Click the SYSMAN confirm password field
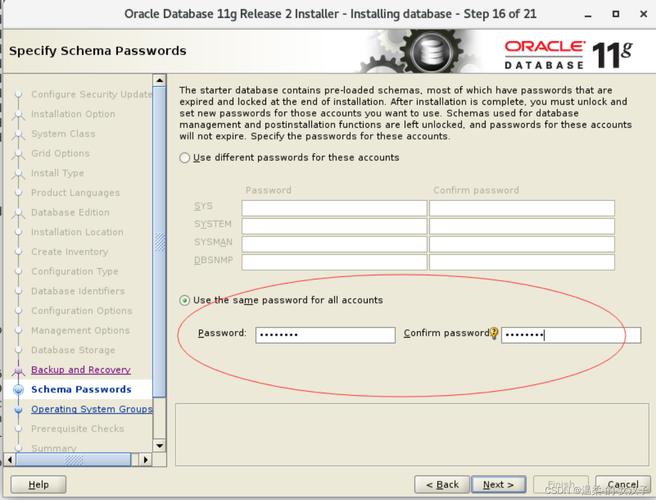The height and width of the screenshot is (500, 656). point(522,244)
